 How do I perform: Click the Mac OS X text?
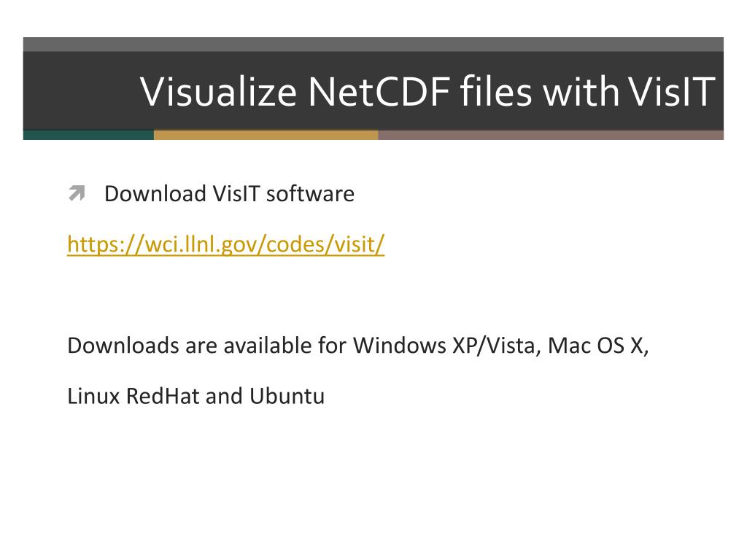pyautogui.click(x=595, y=345)
